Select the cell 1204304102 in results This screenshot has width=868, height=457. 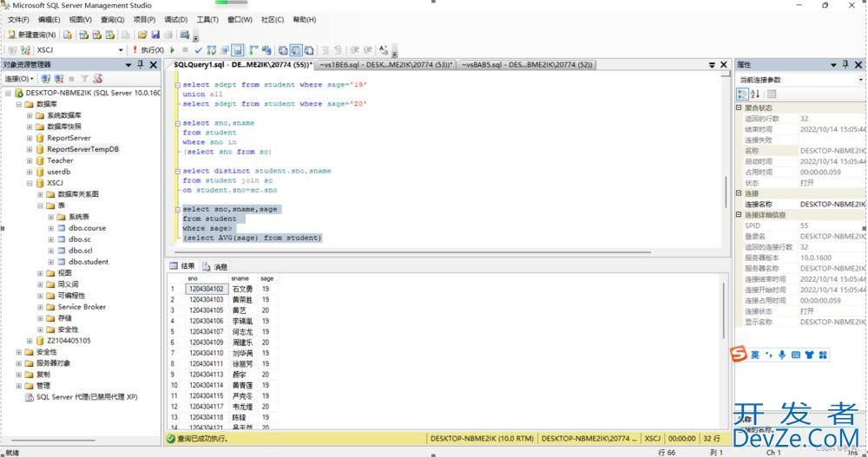point(207,290)
